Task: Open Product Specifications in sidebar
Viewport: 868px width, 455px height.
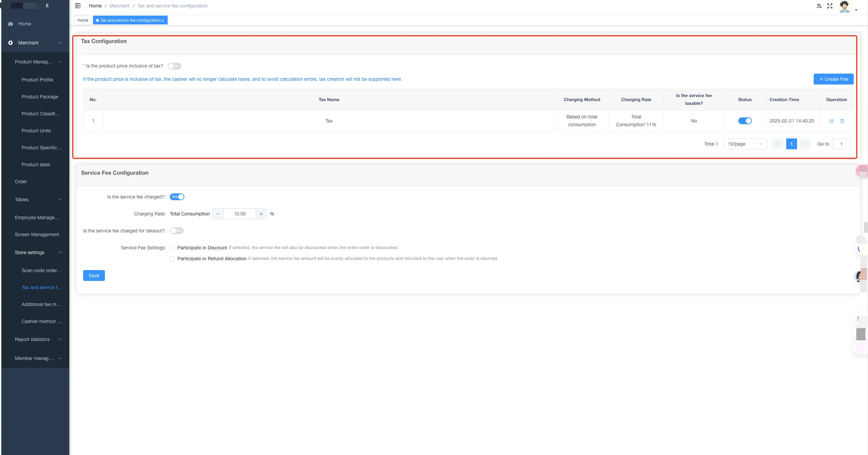Action: pos(41,148)
